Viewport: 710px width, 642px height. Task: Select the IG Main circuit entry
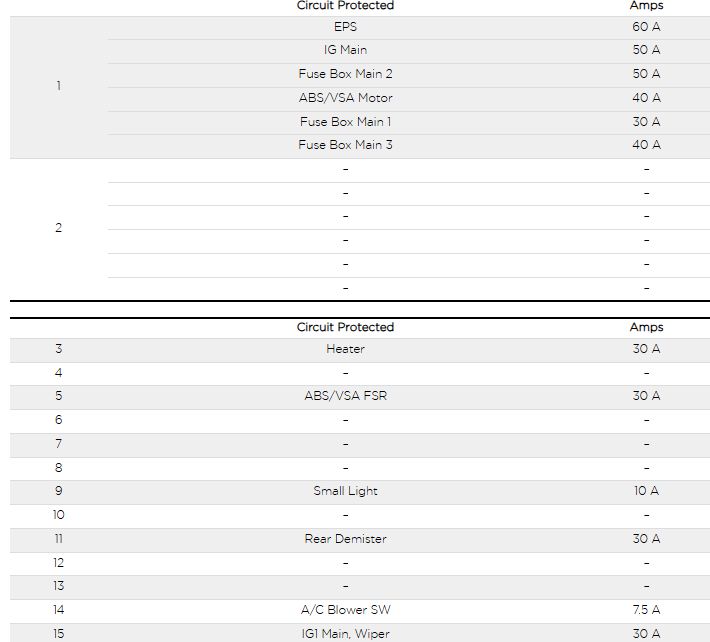click(x=345, y=50)
